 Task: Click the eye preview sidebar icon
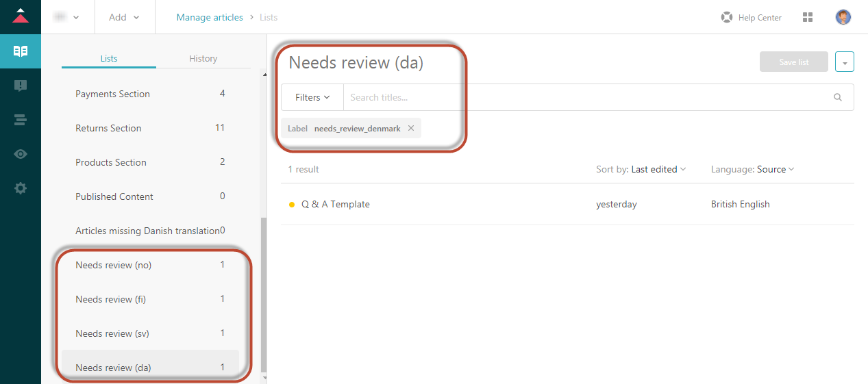(x=21, y=154)
